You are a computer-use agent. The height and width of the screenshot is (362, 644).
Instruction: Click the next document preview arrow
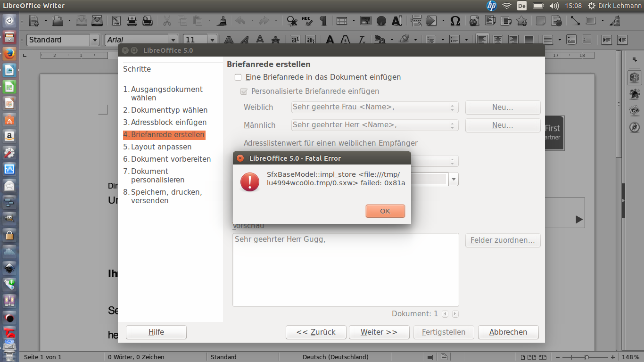point(455,313)
